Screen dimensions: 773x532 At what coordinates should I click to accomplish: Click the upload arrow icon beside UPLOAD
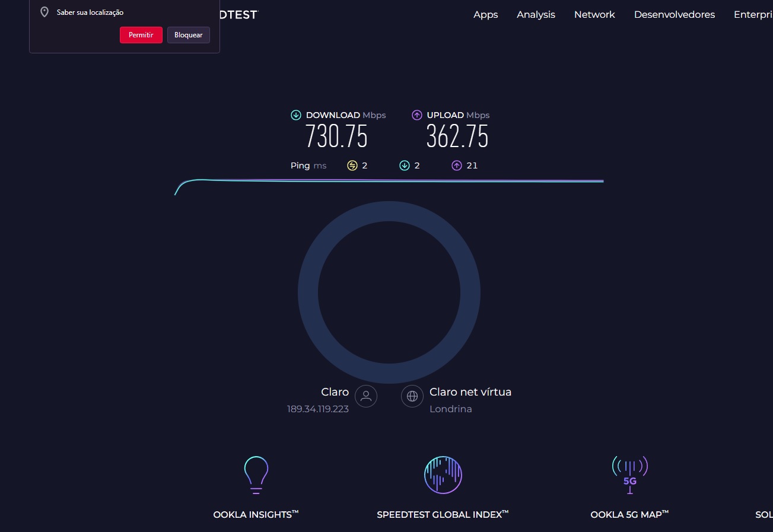tap(417, 115)
